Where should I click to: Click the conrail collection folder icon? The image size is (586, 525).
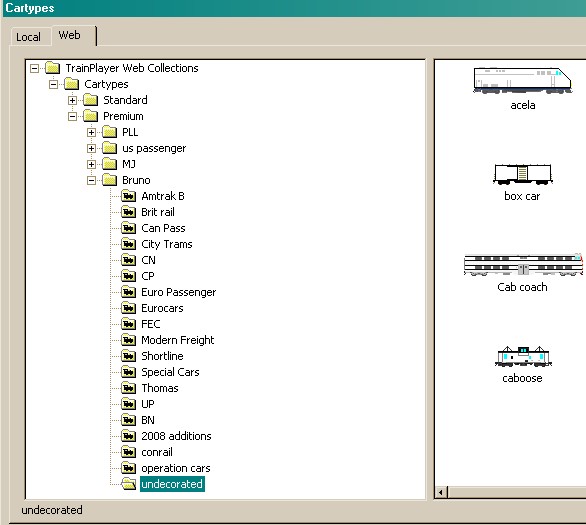point(129,452)
